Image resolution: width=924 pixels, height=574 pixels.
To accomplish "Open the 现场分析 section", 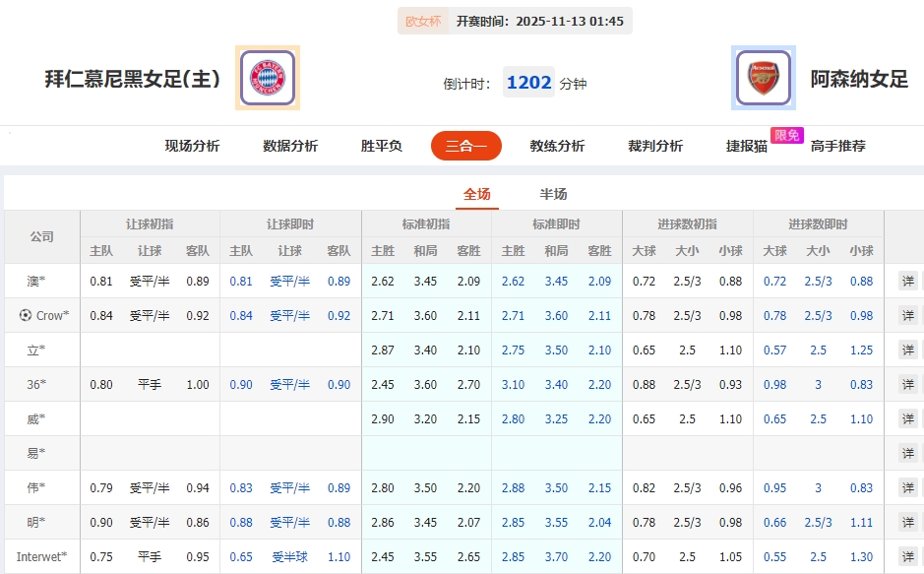I will point(192,145).
